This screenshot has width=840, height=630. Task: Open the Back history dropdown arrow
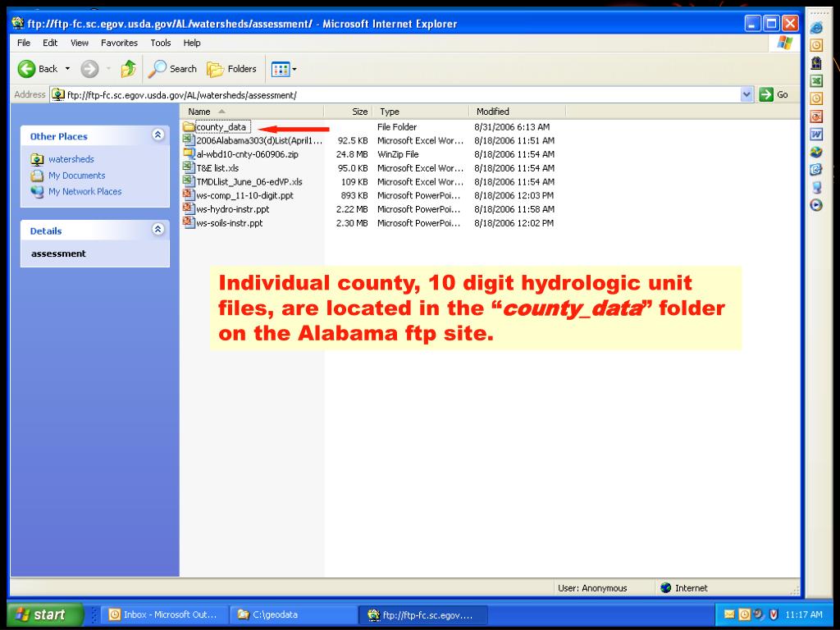67,69
